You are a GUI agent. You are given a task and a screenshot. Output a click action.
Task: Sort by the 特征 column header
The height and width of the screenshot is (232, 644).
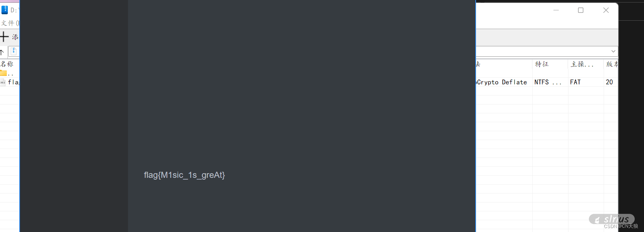(542, 64)
